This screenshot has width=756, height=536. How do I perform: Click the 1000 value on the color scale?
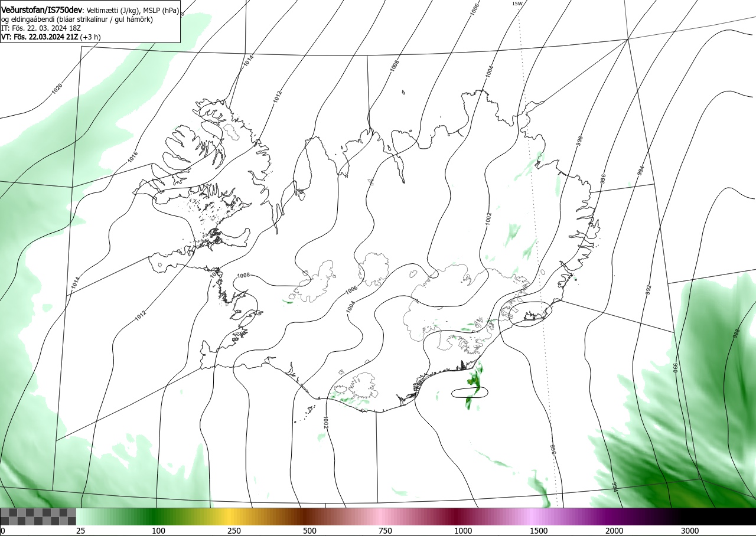coord(463,531)
